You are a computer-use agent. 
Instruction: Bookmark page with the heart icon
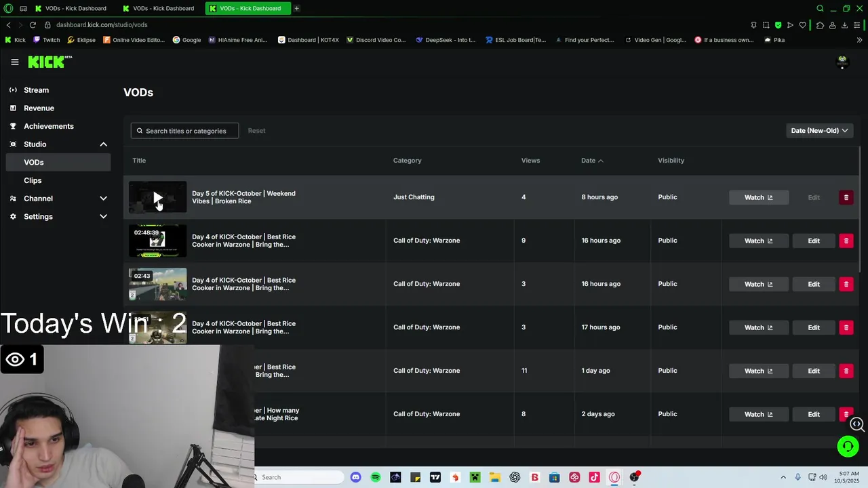(802, 25)
